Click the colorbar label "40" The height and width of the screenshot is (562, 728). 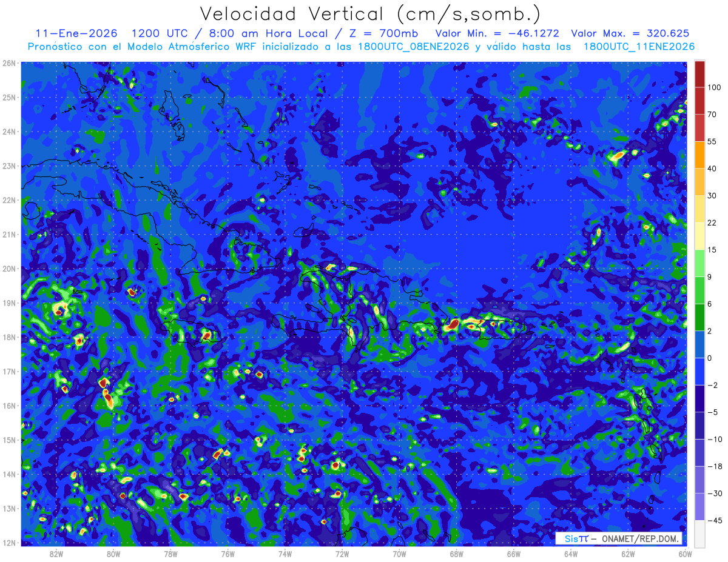tap(712, 169)
